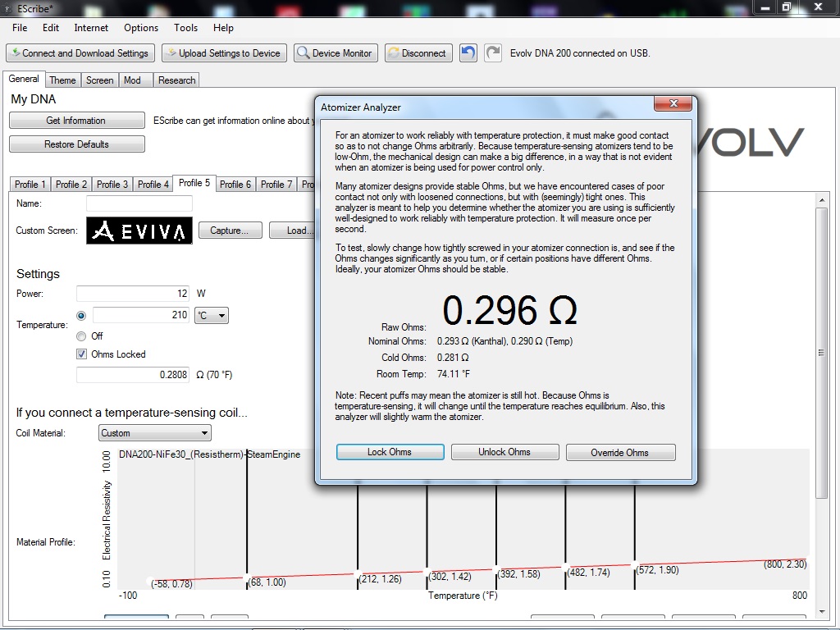
Task: Click the Connect and Download Settings button
Action: (x=80, y=53)
